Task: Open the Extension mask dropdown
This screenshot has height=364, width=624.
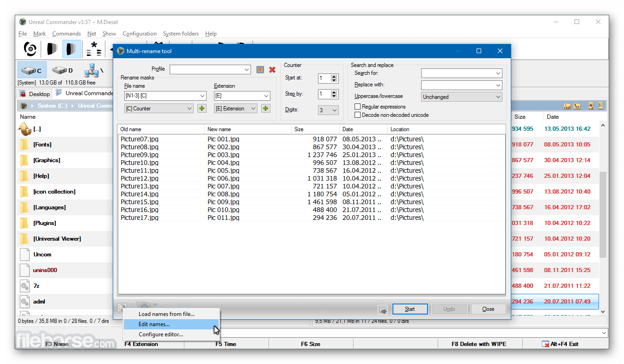Action: click(266, 96)
